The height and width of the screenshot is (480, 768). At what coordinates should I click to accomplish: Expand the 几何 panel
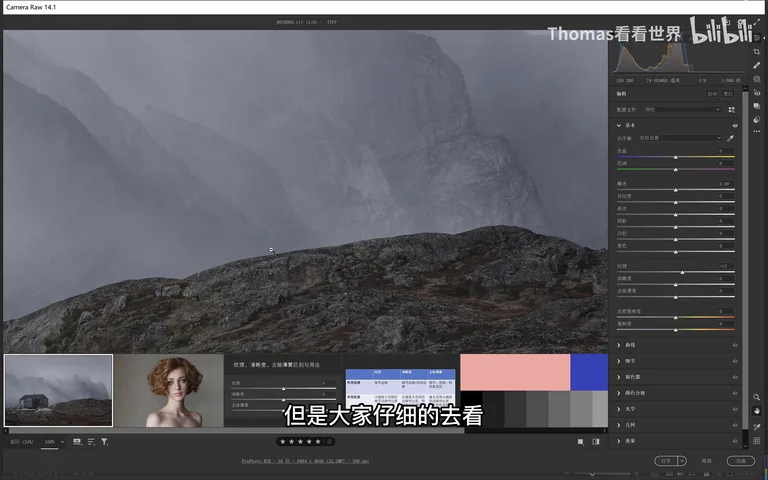pos(619,425)
